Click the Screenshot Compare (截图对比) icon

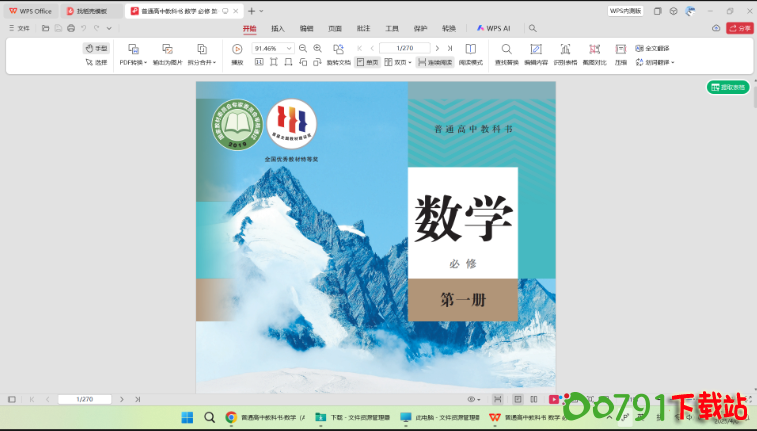point(595,49)
